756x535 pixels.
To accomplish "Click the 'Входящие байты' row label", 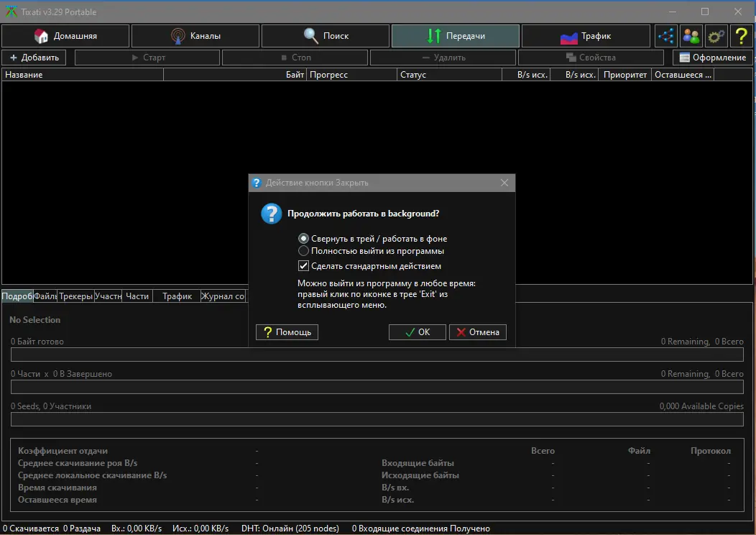I will [x=418, y=463].
